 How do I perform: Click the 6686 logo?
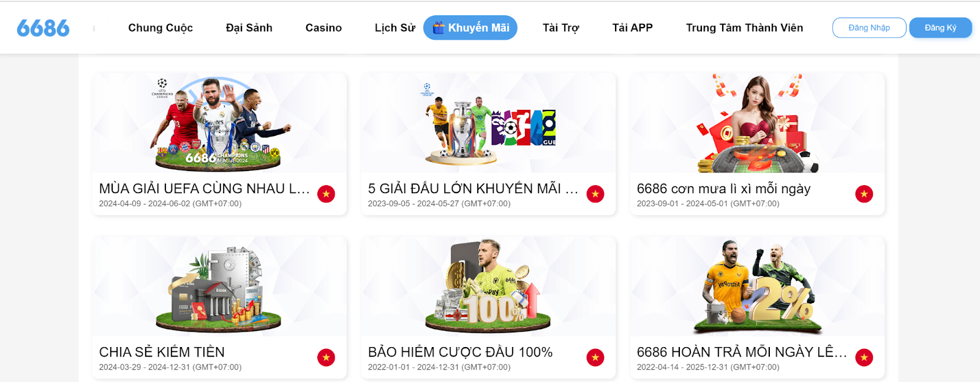click(43, 28)
